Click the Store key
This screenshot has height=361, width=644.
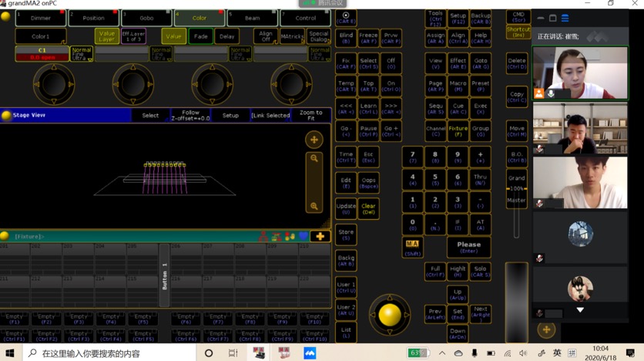pyautogui.click(x=346, y=234)
